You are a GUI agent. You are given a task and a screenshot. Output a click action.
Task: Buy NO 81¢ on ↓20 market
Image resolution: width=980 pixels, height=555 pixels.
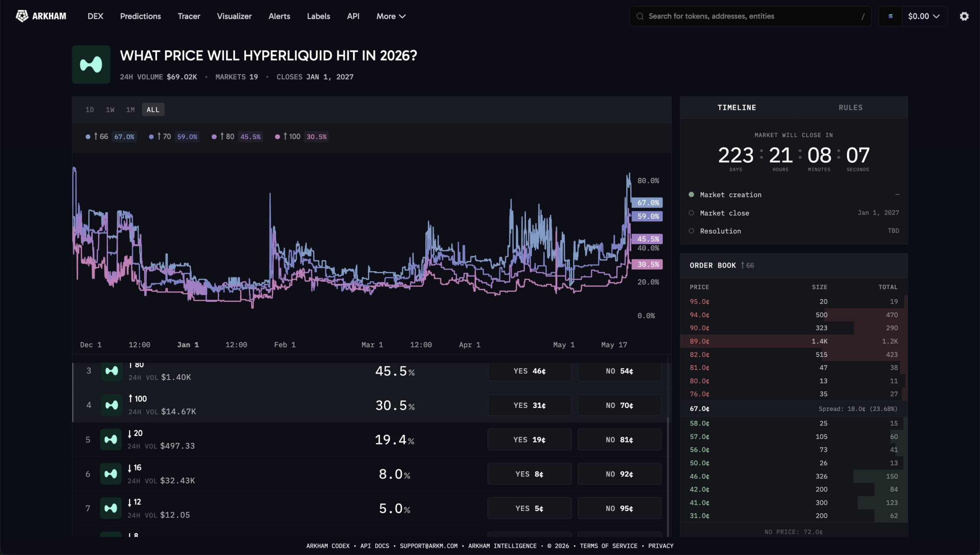click(x=619, y=439)
